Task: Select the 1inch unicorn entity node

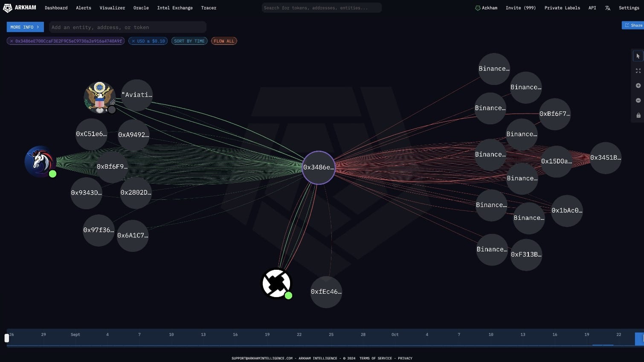Action: point(39,161)
